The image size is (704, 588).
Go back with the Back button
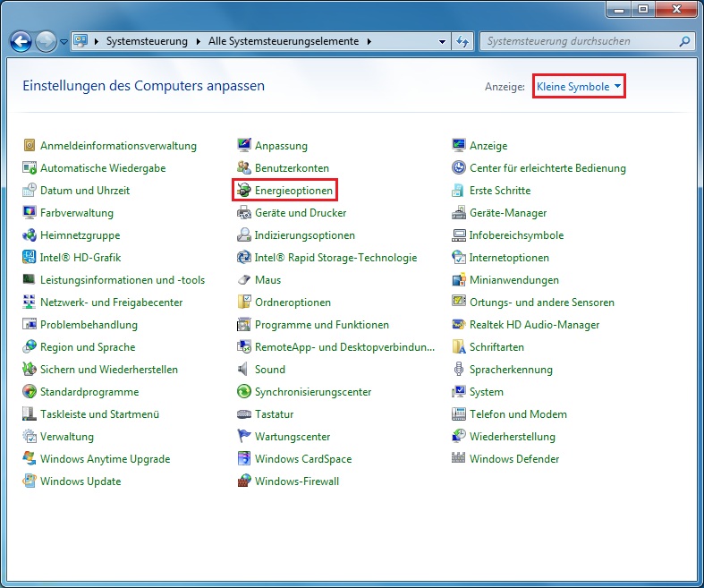tap(21, 42)
